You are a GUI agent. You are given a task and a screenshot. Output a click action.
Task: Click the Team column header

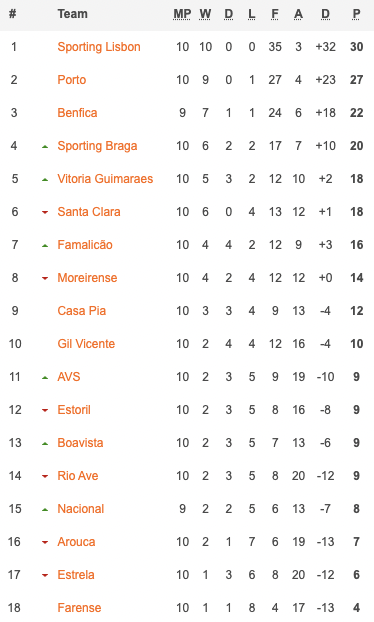(73, 14)
